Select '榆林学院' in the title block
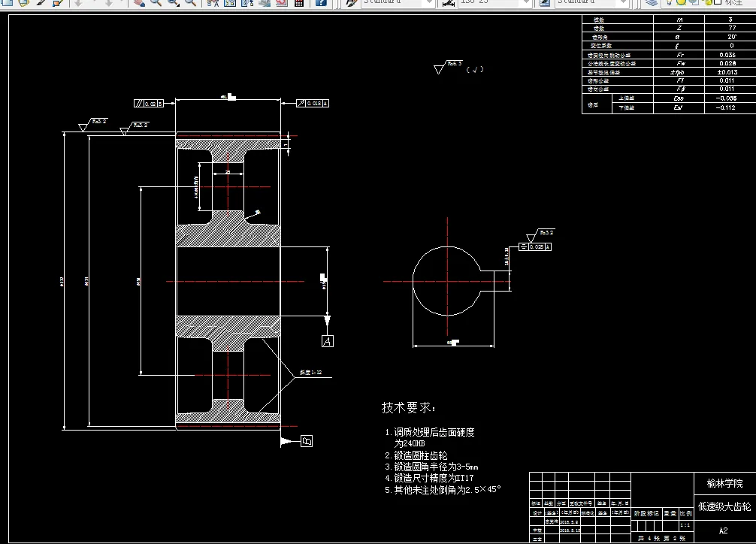This screenshot has width=756, height=544. (x=724, y=483)
